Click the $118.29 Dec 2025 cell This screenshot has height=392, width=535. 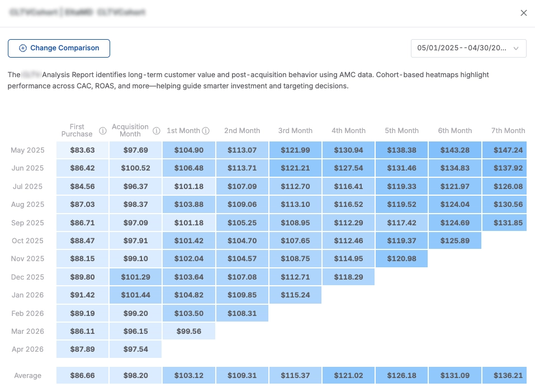tap(348, 277)
